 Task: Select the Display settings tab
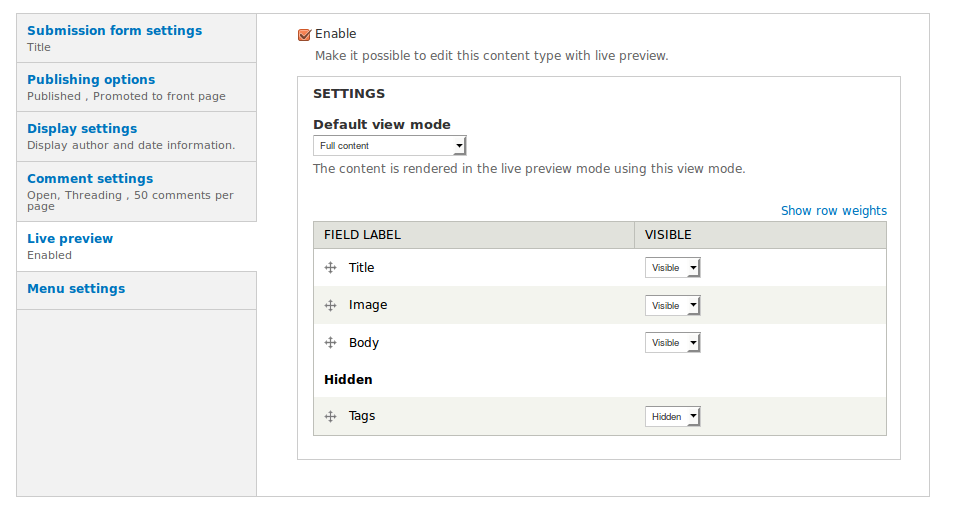pos(82,129)
